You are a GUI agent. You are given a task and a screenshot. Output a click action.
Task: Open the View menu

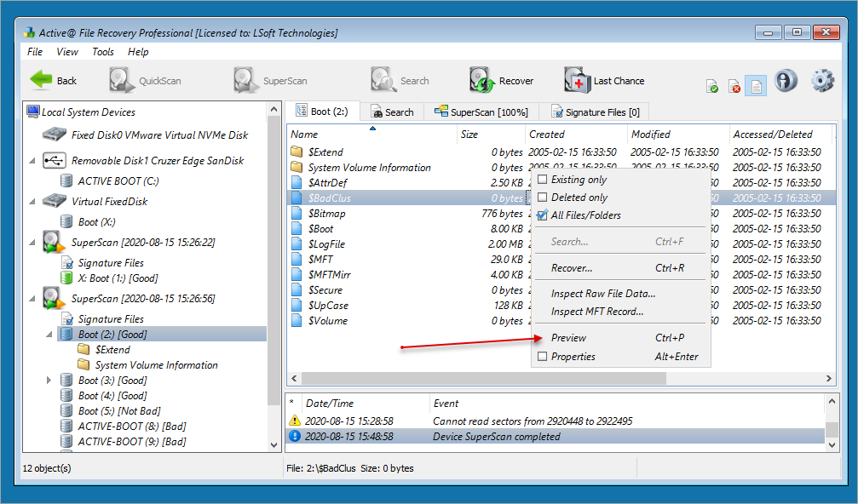pyautogui.click(x=66, y=52)
